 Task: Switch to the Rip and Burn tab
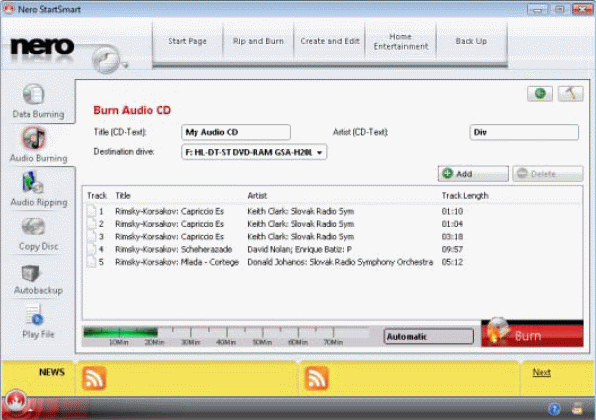click(x=258, y=41)
